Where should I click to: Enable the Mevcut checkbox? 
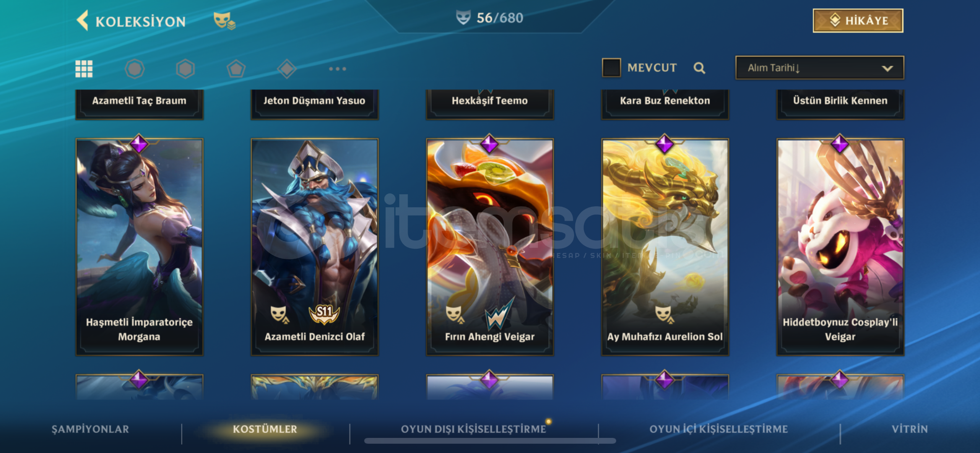611,68
